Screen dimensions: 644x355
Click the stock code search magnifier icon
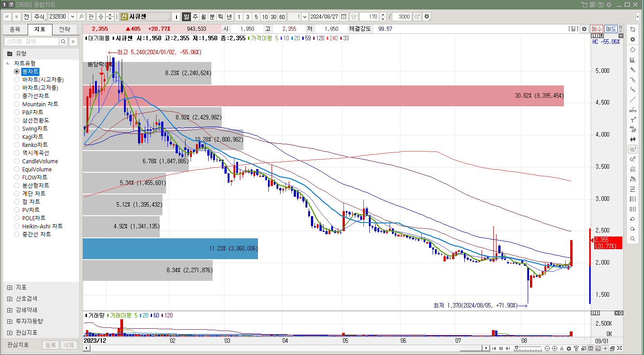(81, 17)
